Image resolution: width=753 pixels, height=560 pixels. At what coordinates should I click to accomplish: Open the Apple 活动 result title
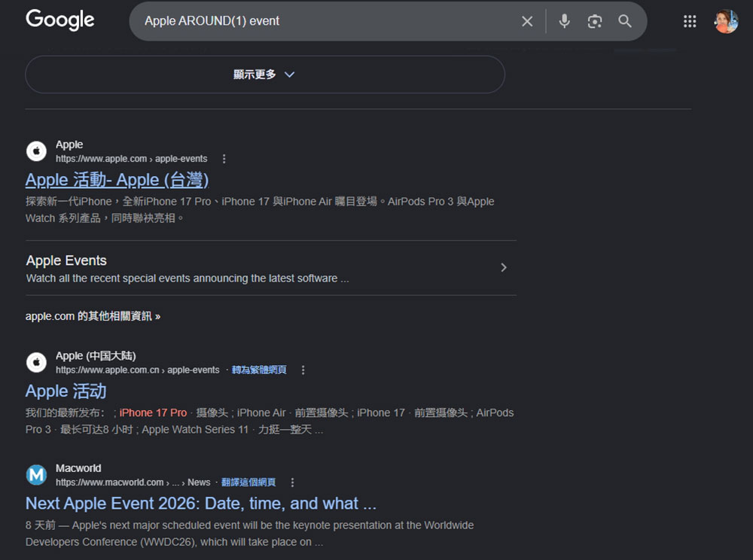coord(66,391)
